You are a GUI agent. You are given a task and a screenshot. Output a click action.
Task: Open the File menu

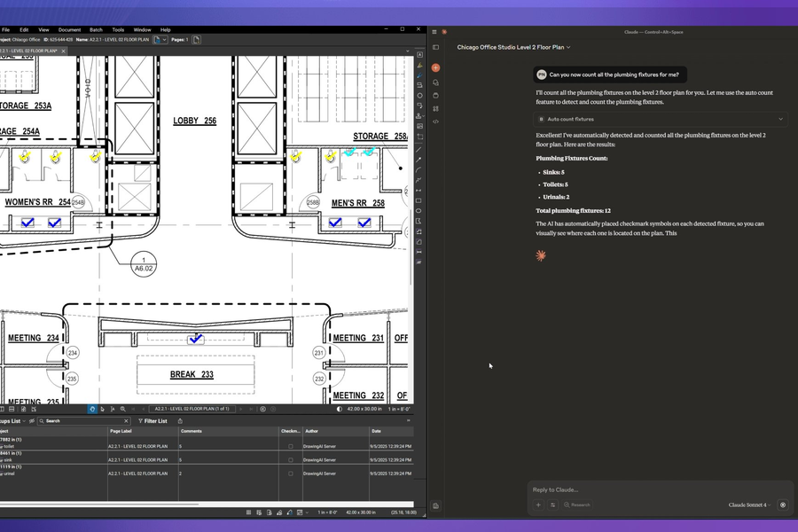point(5,30)
